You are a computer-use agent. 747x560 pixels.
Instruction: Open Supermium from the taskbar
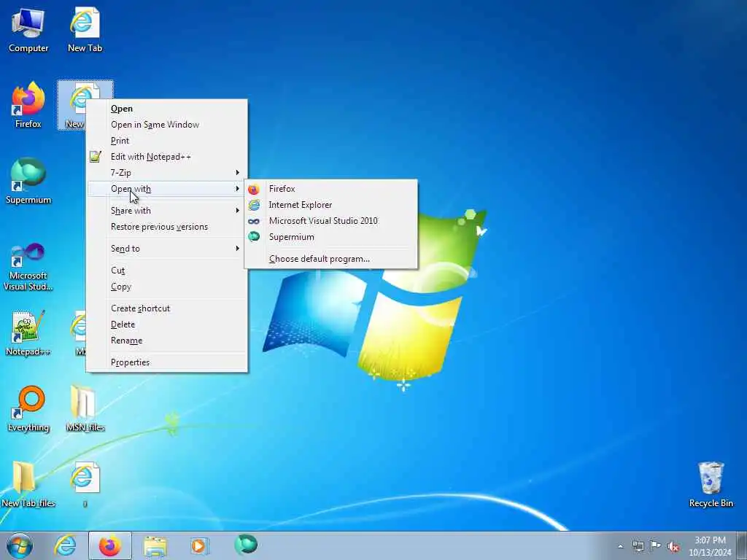click(246, 545)
